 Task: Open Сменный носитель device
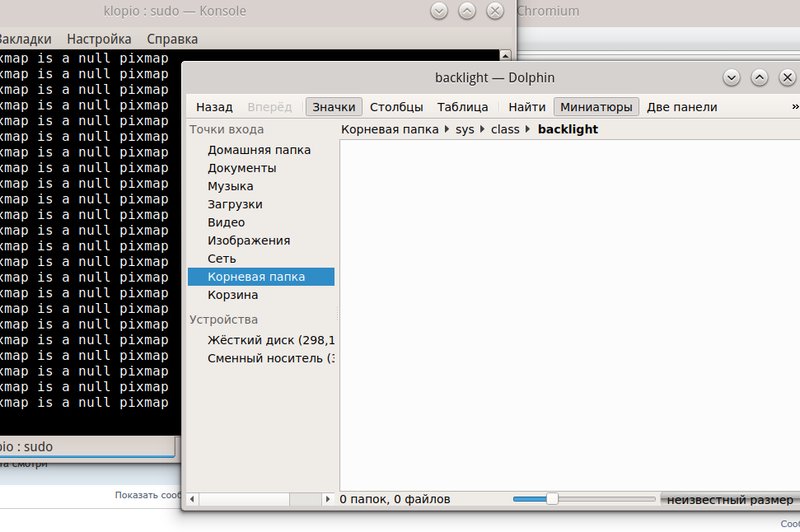coord(260,358)
